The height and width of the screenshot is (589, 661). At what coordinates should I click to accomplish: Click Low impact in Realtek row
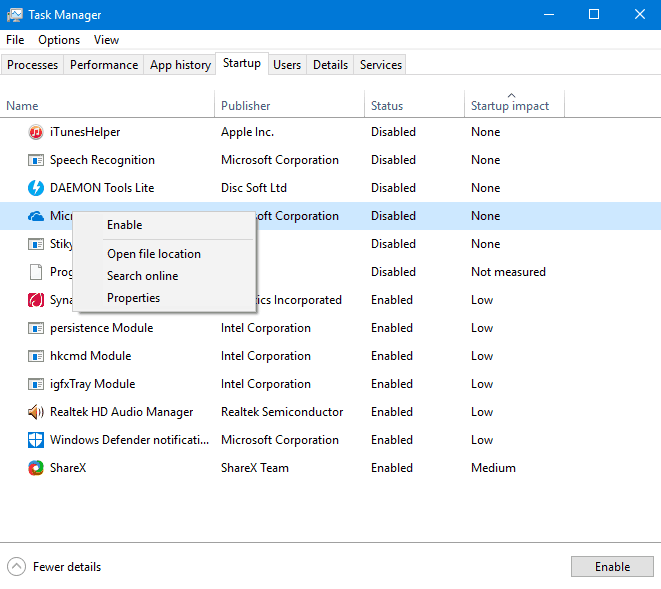click(x=482, y=412)
